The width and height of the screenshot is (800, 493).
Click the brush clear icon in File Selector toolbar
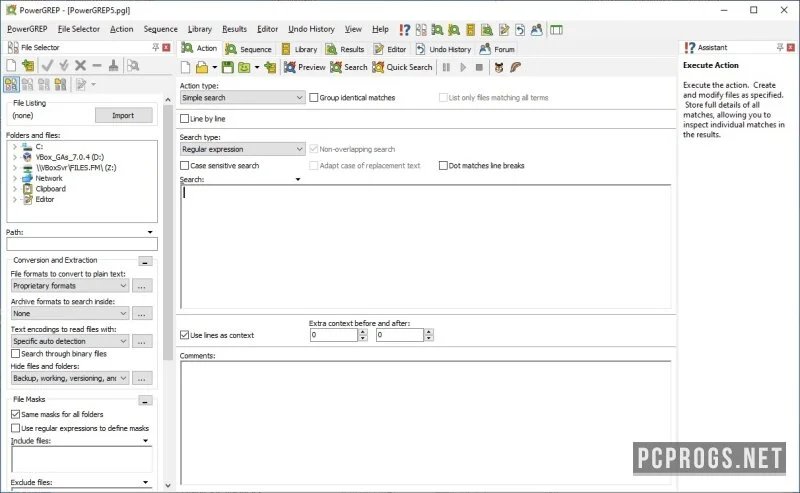[x=113, y=65]
